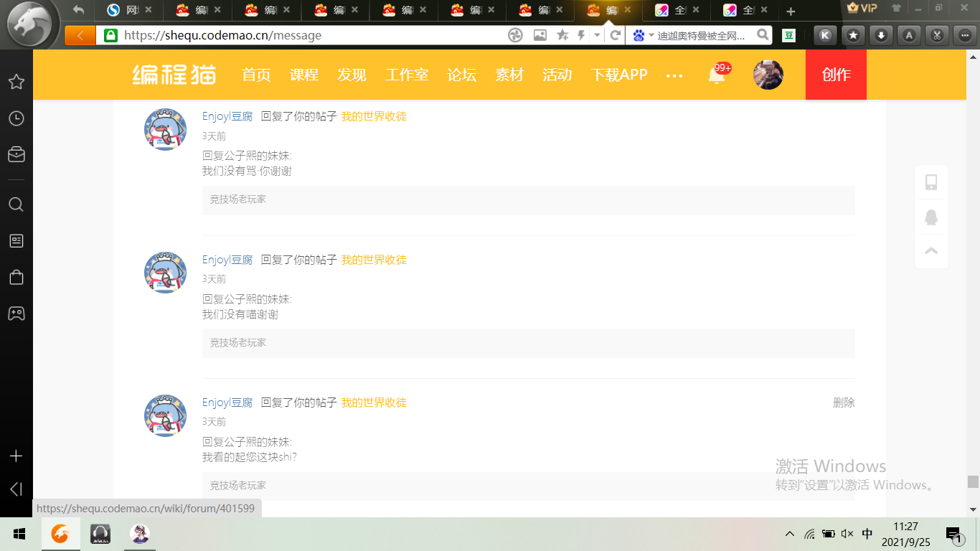The height and width of the screenshot is (551, 980).
Task: Open the user profile avatar in header
Action: [x=768, y=75]
